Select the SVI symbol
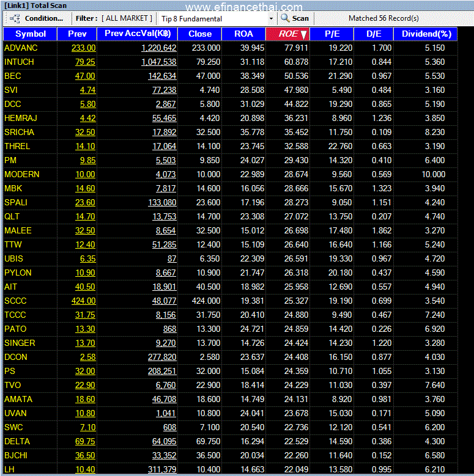474x476 pixels. [x=11, y=90]
